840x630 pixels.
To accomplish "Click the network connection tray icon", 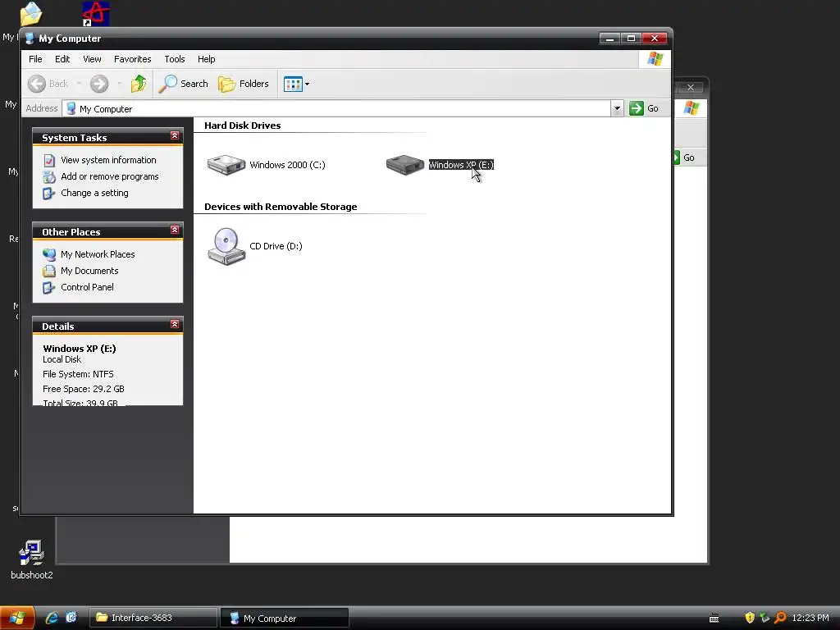I will (x=765, y=618).
